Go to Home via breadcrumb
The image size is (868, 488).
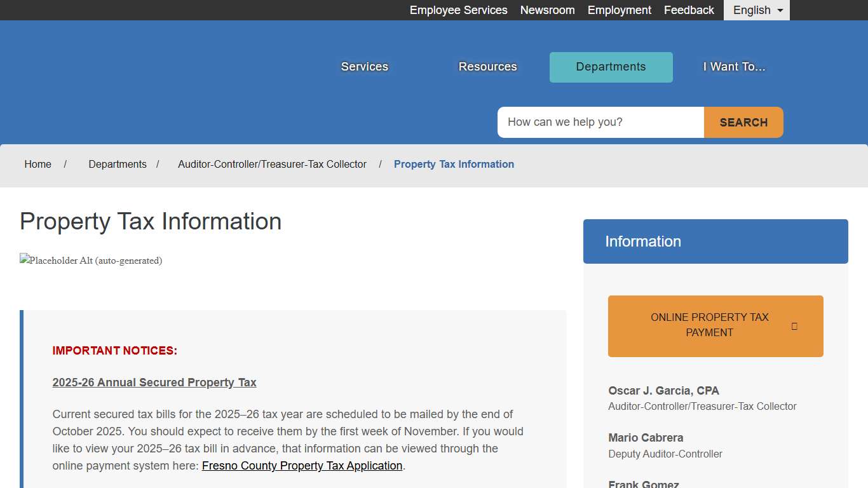[x=37, y=164]
